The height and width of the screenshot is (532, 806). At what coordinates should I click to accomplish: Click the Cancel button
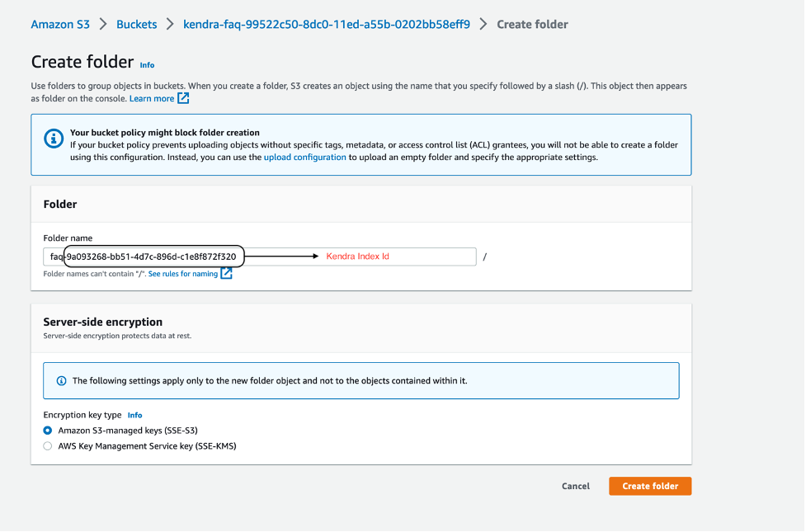[576, 487]
